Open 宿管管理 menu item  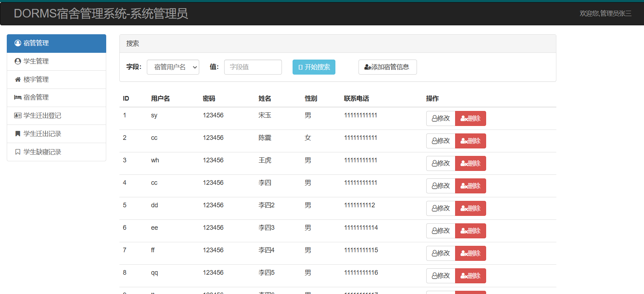click(56, 43)
